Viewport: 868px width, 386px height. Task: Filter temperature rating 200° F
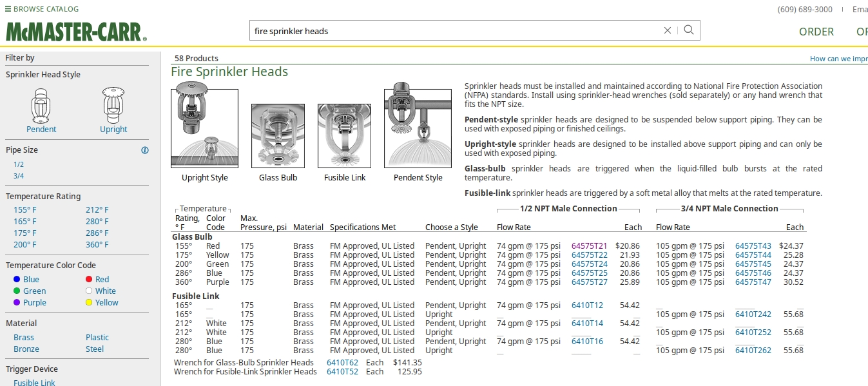click(25, 244)
